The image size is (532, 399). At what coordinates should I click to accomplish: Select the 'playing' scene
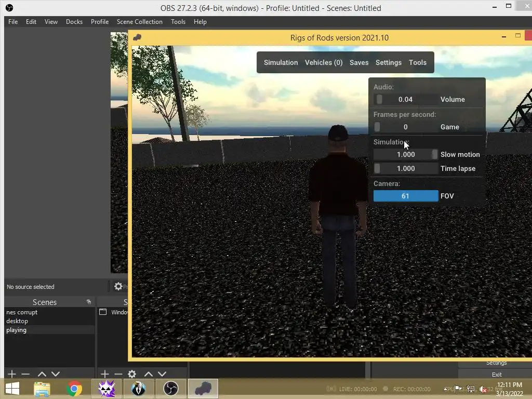pos(49,330)
